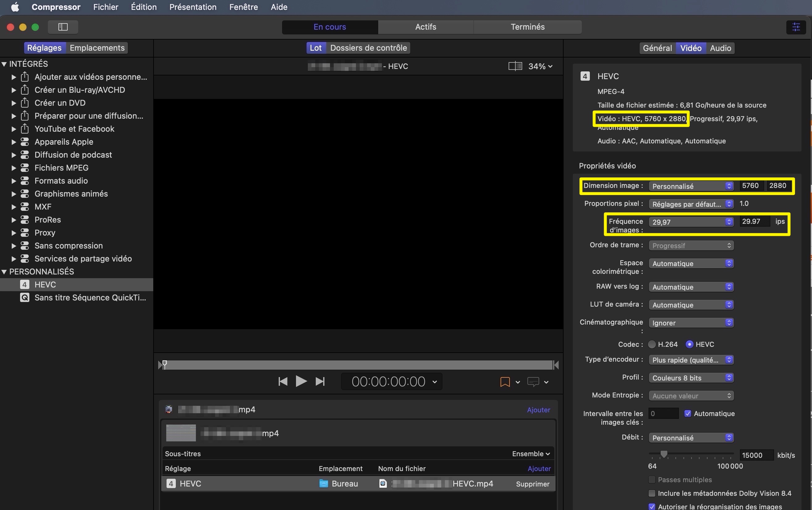Uncheck the Automatique key frame checkbox
812x510 pixels.
point(687,414)
